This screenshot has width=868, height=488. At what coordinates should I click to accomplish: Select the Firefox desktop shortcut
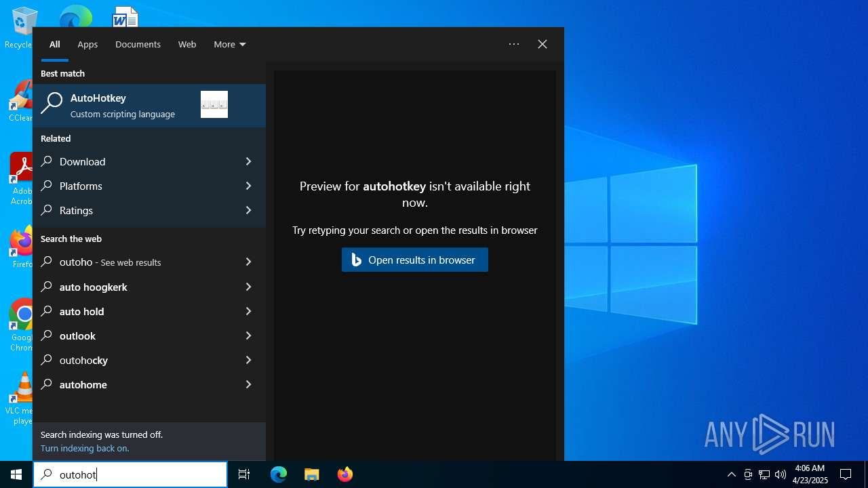pyautogui.click(x=21, y=247)
